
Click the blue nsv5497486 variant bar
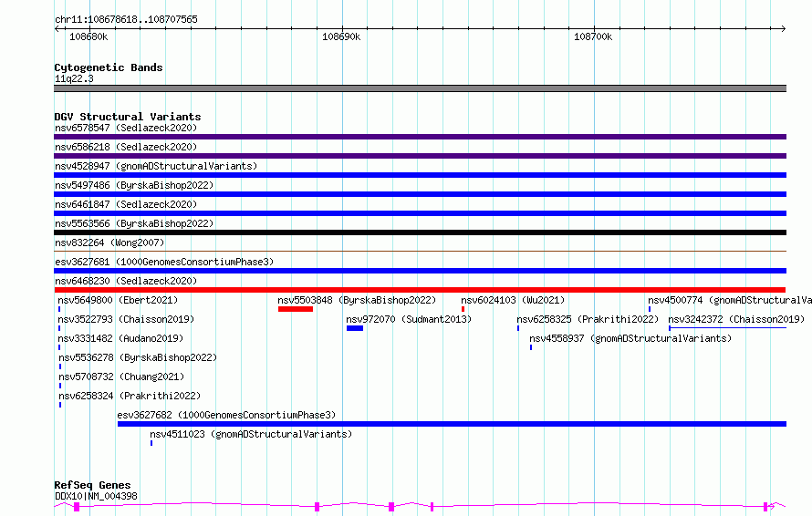(x=420, y=194)
